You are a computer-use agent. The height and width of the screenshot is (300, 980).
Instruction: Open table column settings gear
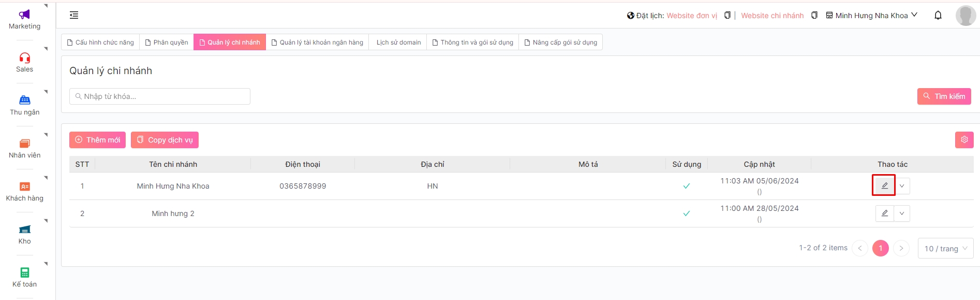[x=964, y=139]
